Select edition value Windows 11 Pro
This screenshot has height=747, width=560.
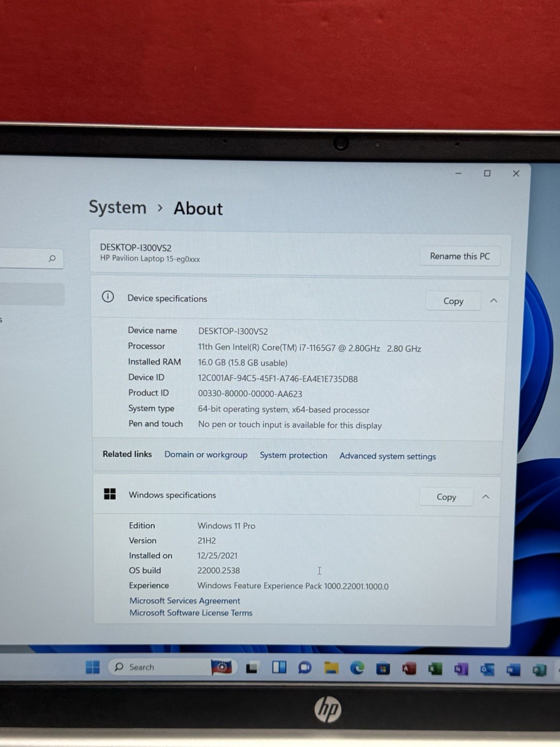pyautogui.click(x=226, y=526)
